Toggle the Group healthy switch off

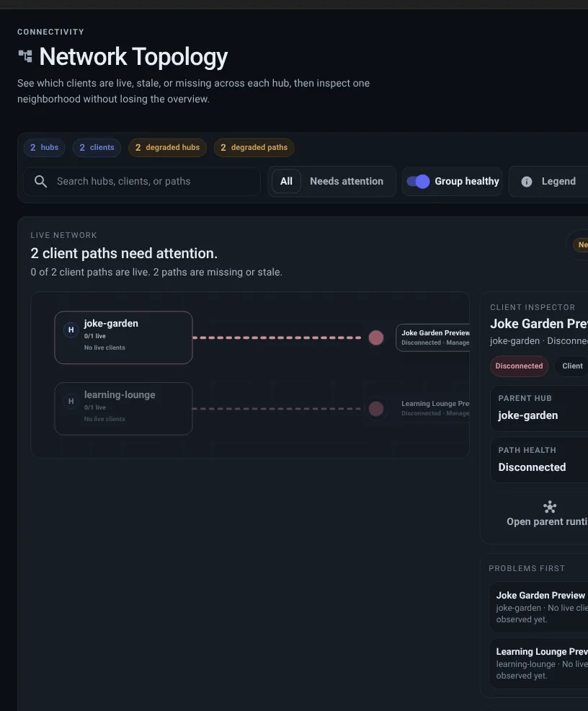(418, 181)
